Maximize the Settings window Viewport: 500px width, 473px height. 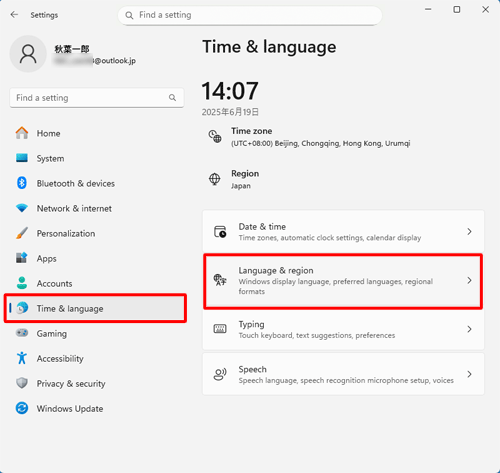click(457, 10)
